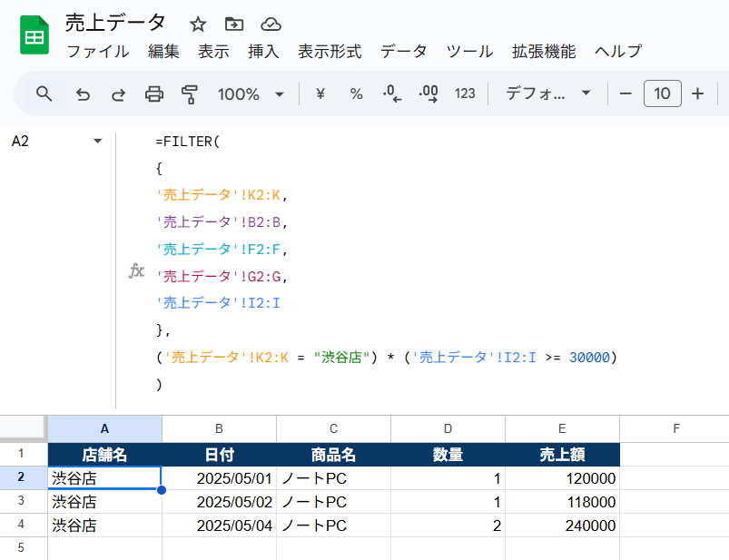Select cell with date 2025/05/01
This screenshot has height=560, width=729.
pyautogui.click(x=219, y=478)
